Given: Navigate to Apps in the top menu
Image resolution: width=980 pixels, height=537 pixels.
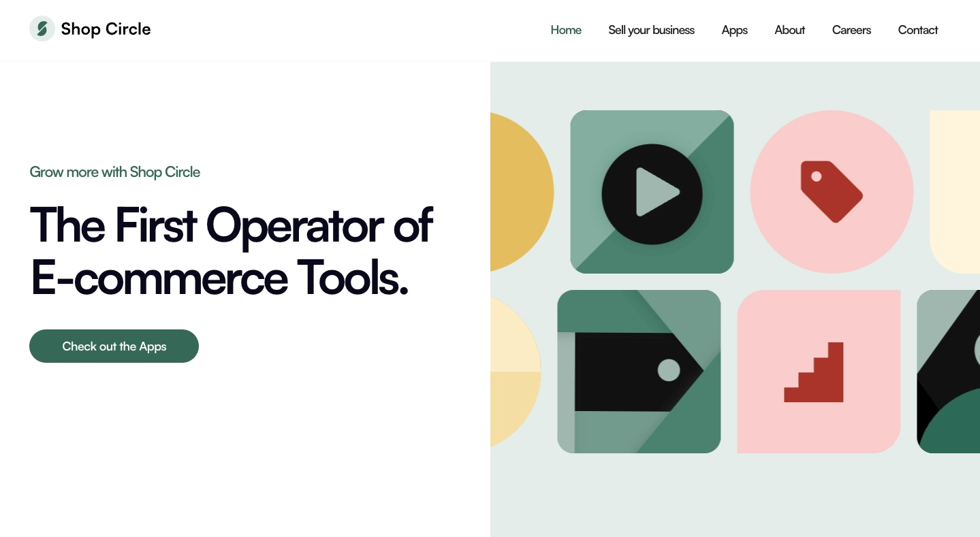Looking at the screenshot, I should tap(734, 30).
